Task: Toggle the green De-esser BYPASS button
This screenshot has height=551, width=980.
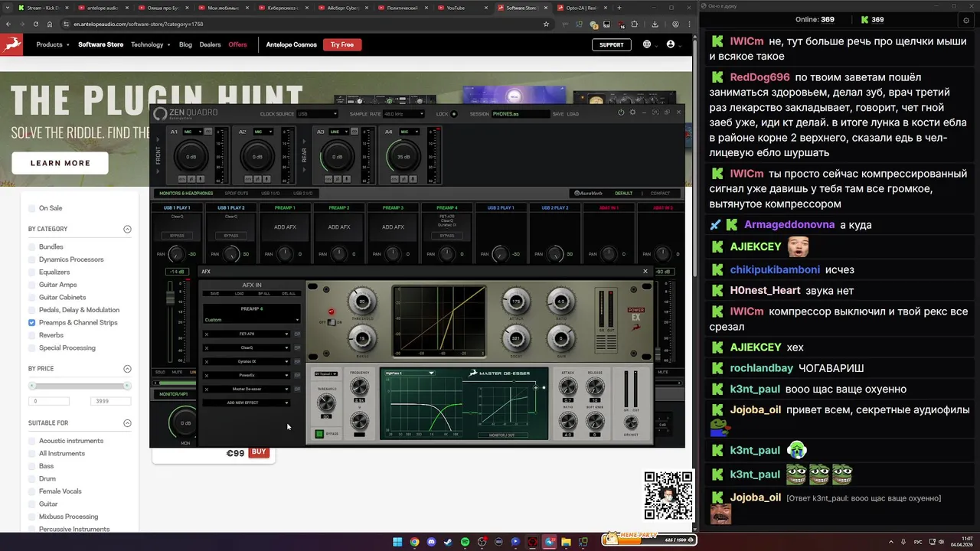Action: (x=319, y=434)
